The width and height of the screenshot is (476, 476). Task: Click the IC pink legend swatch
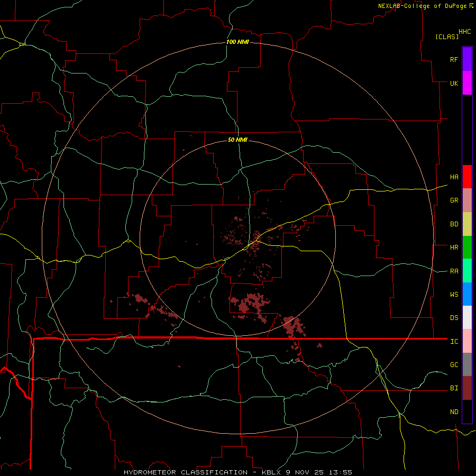(467, 341)
